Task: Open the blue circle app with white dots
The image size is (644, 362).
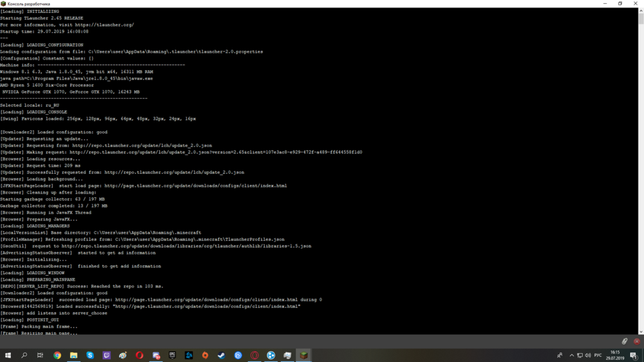Action: tap(270, 355)
